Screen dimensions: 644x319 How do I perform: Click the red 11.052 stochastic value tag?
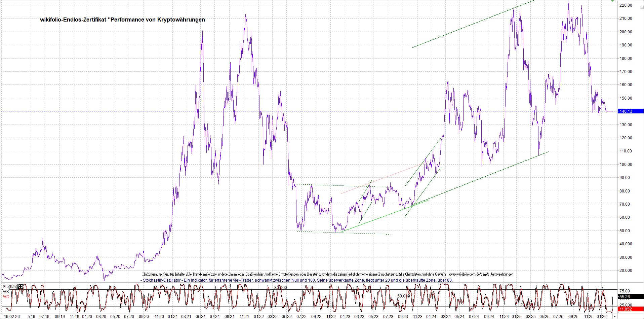(630, 309)
